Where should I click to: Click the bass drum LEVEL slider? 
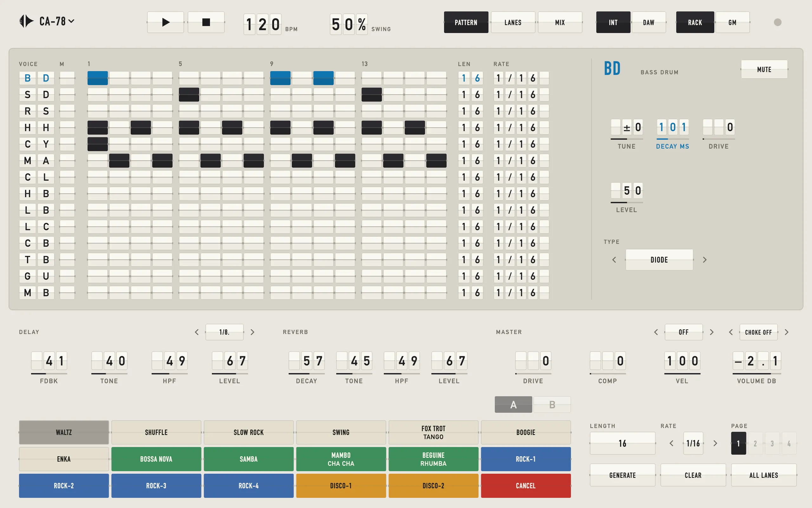coord(626,202)
